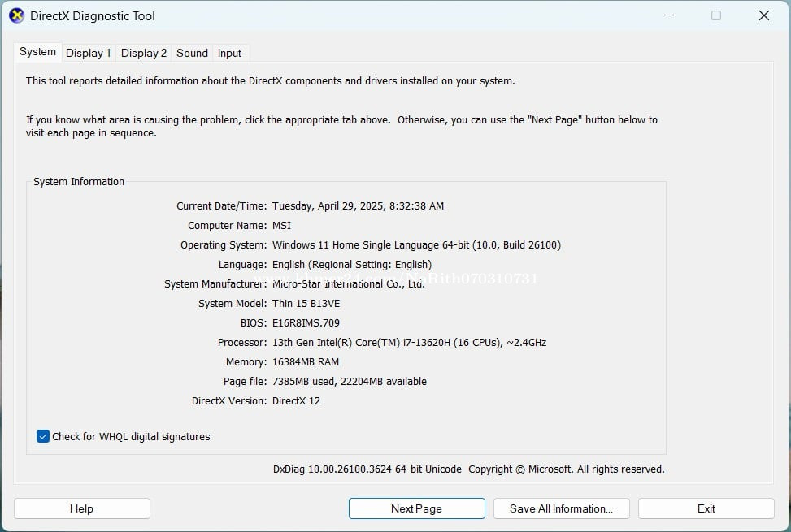Click the Next Page button

point(417,508)
